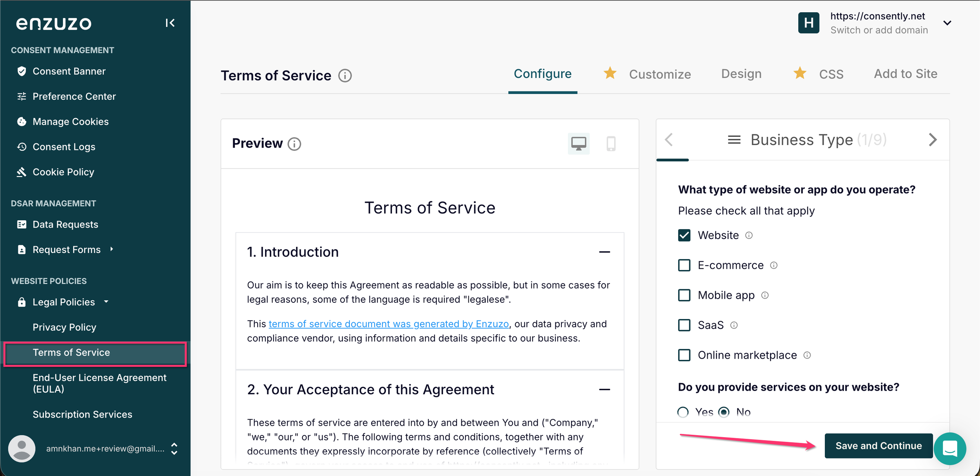Click the Preference Center sliders icon

[22, 96]
